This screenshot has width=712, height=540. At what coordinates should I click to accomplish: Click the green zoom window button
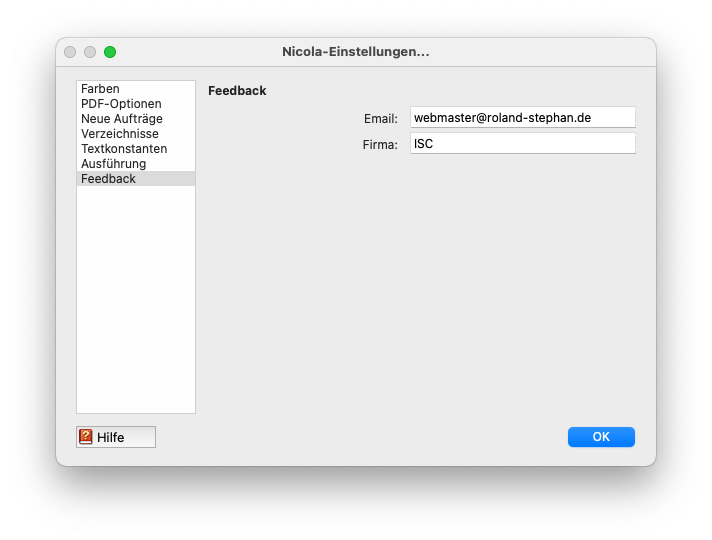110,52
